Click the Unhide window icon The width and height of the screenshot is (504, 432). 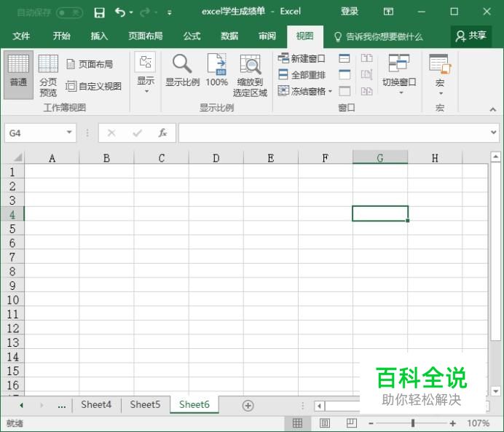click(344, 91)
